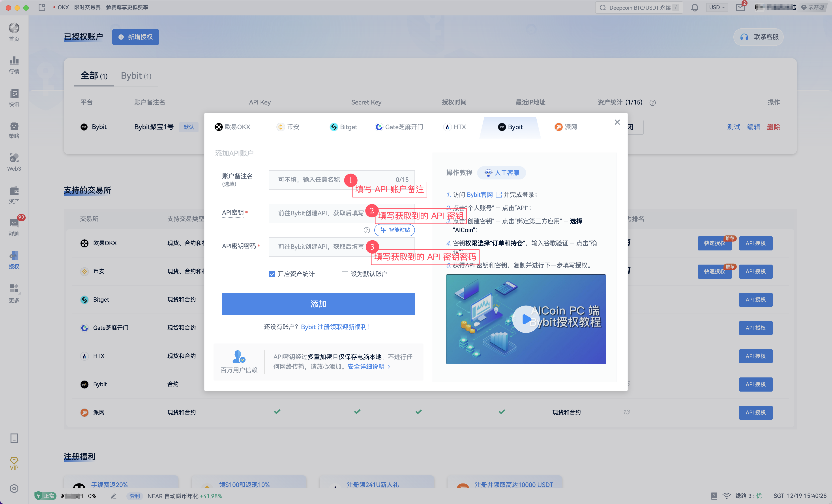Viewport: 832px width, 504px height.
Task: Click API 授权 for 欧易OKX row
Action: pos(755,243)
